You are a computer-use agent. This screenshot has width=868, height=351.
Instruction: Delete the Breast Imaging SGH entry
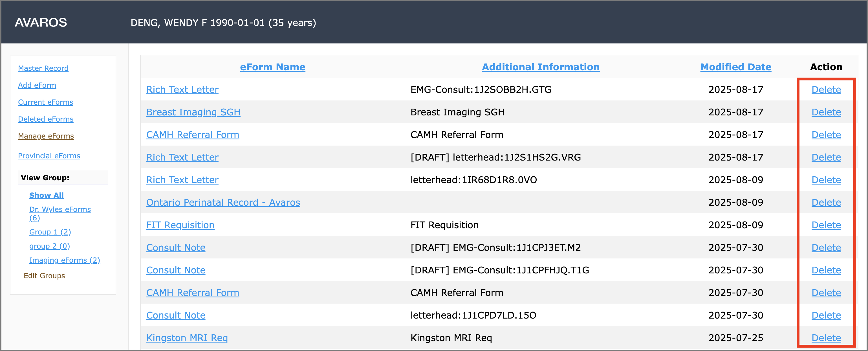826,112
